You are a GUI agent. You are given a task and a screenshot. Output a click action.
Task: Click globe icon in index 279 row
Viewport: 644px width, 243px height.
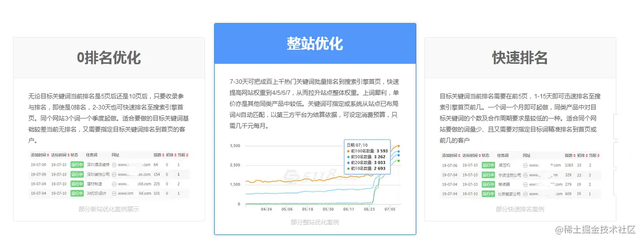tap(525, 184)
